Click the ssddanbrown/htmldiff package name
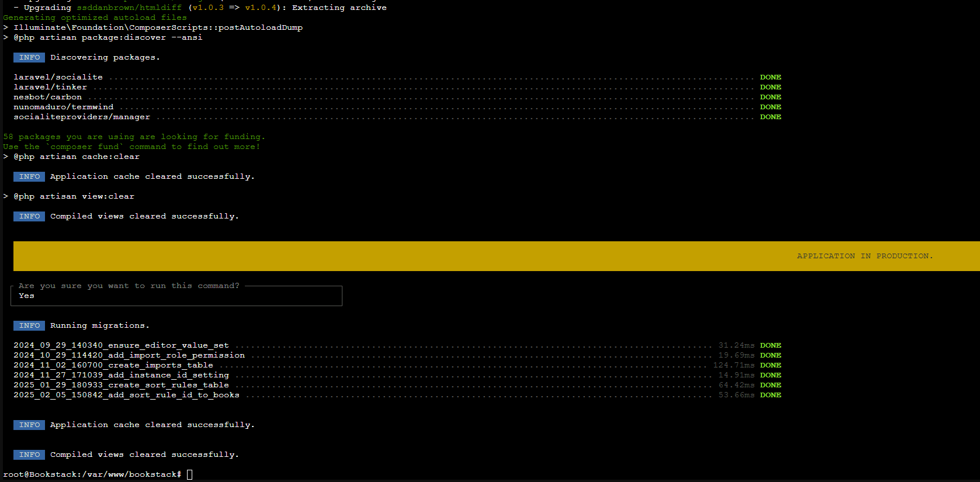 [129, 8]
